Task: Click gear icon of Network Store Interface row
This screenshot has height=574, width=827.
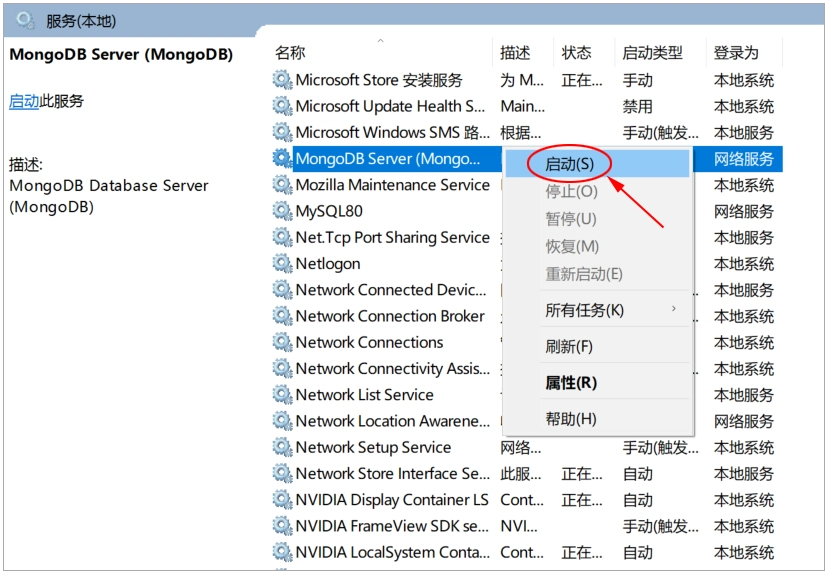Action: (x=282, y=474)
